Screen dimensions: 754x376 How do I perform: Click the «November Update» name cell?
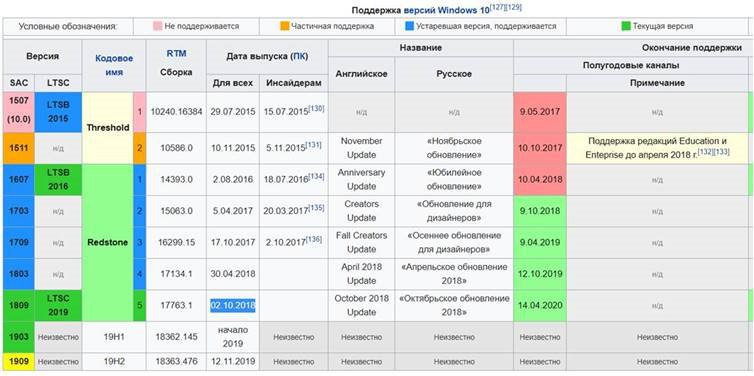tap(361, 148)
